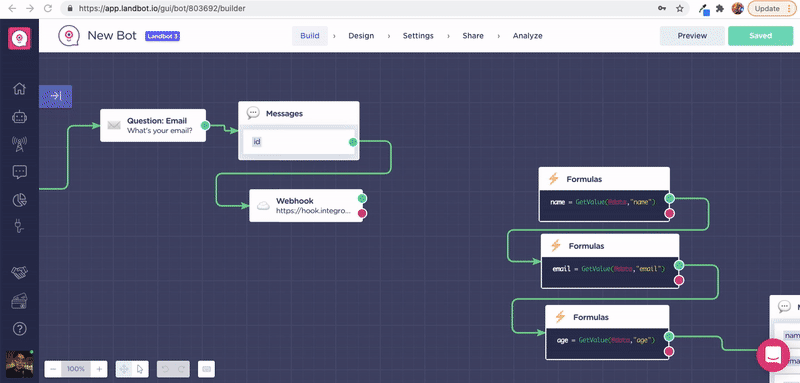This screenshot has width=800, height=383.
Task: Click red output of age Formulas block
Action: coord(669,351)
